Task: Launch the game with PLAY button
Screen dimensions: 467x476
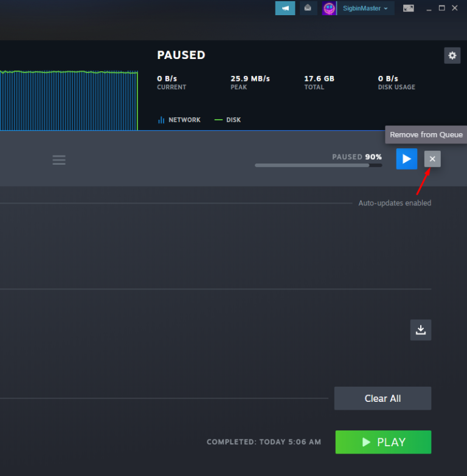Action: [x=383, y=442]
